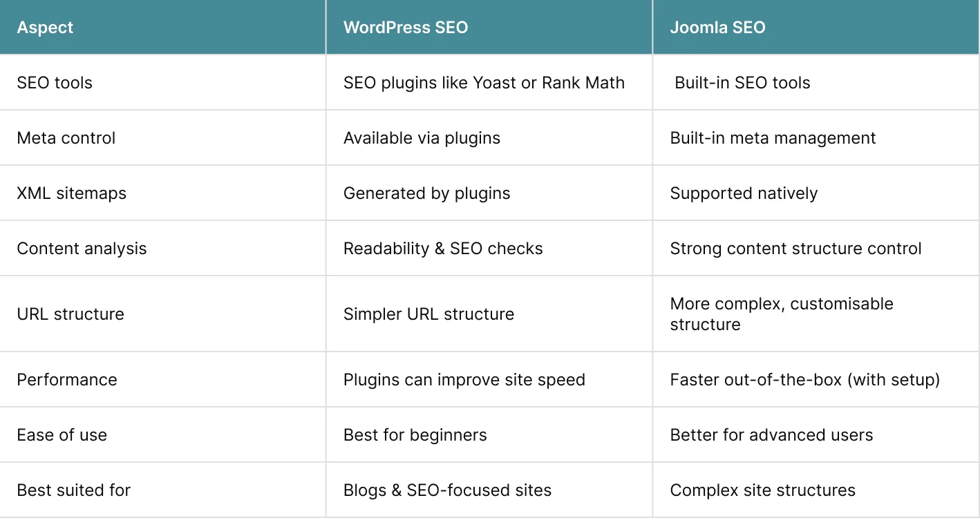Viewport: 980px width, 518px height.
Task: Select the SEO tools row label
Action: [55, 83]
